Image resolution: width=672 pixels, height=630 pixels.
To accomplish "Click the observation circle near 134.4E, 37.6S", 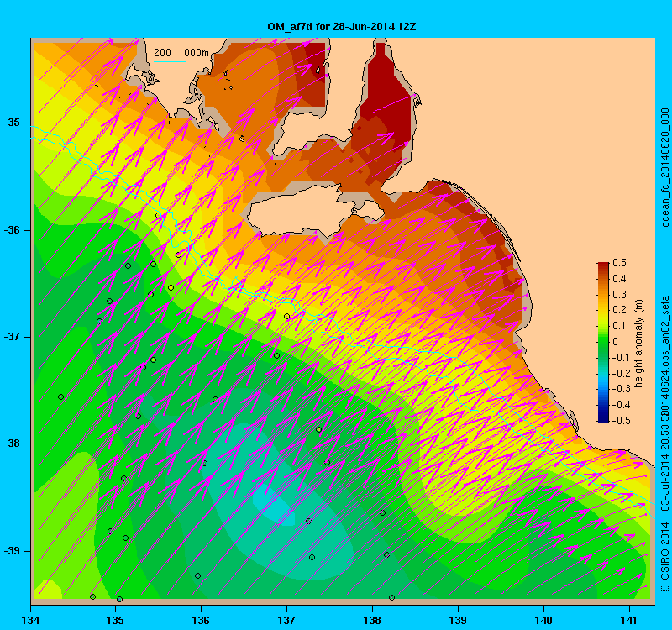I will coord(60,397).
